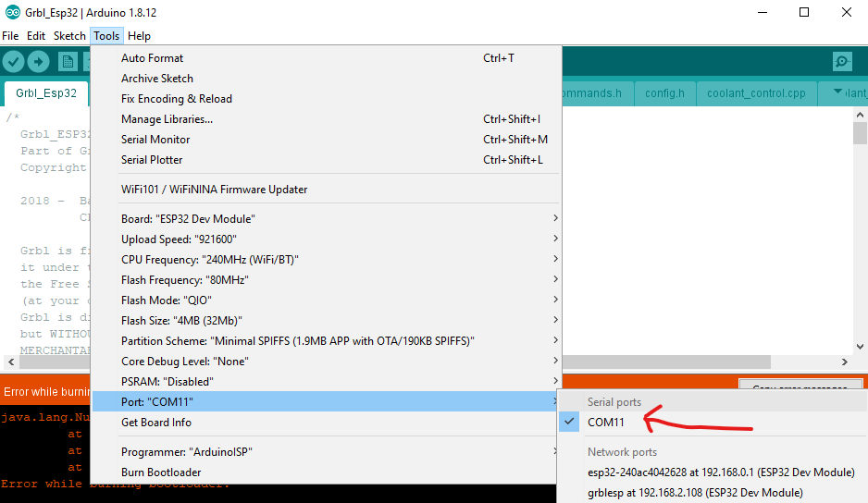The width and height of the screenshot is (868, 503).
Task: Select Fix Encoding & Reload
Action: tap(326, 99)
